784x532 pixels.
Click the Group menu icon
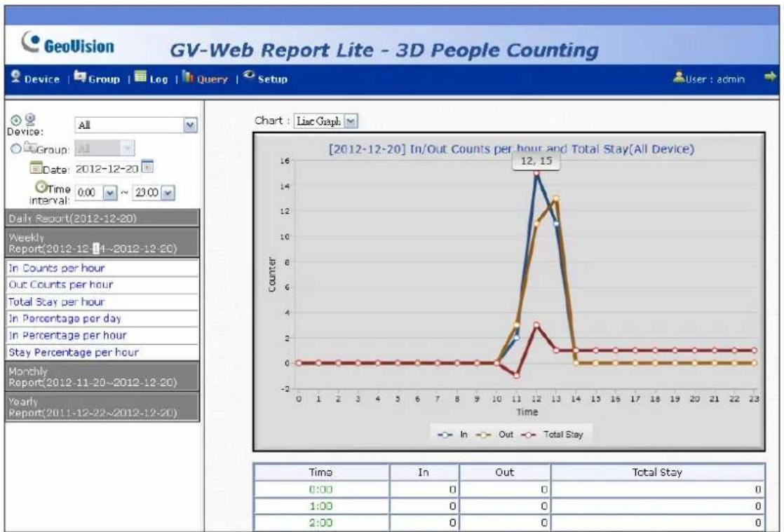(x=80, y=76)
